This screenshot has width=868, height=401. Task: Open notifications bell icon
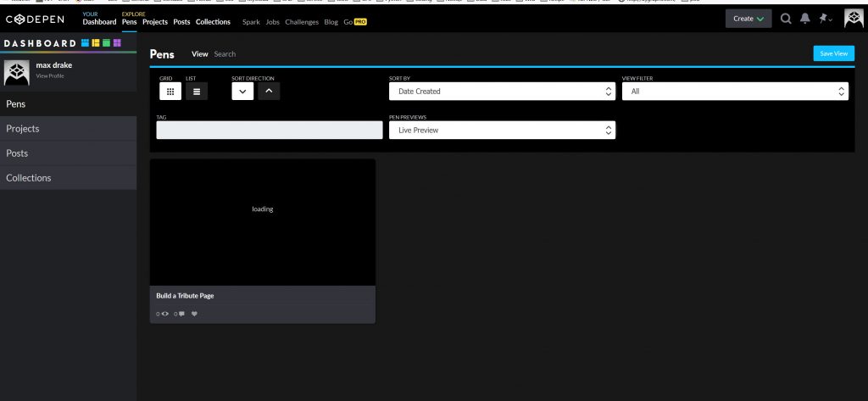click(x=805, y=19)
